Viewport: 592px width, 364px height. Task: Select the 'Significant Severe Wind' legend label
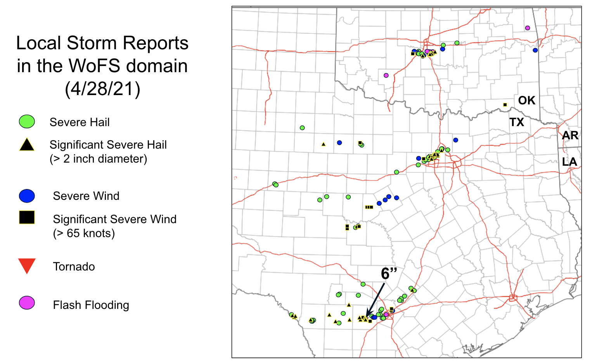pyautogui.click(x=114, y=219)
